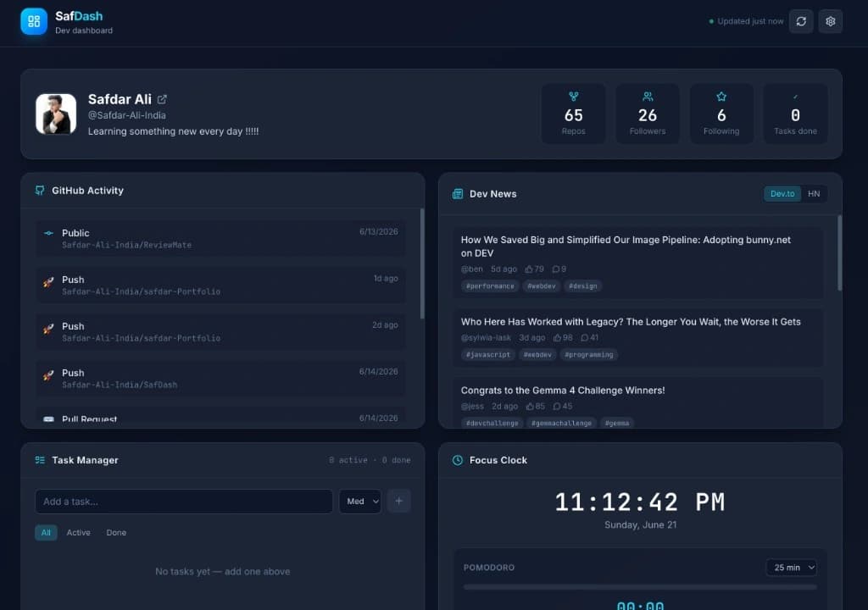Viewport: 868px width, 610px height.
Task: Click the 11:12:42 PM clock display
Action: (x=640, y=502)
